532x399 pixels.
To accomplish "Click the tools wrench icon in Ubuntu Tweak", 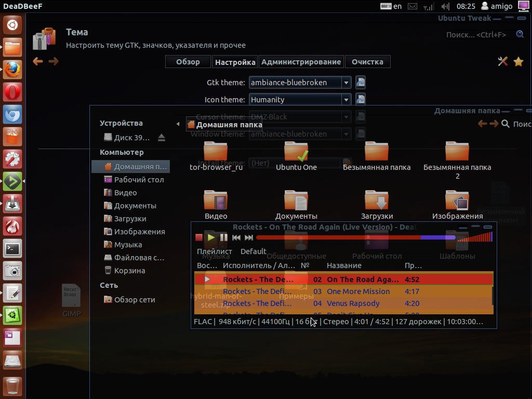I will [x=502, y=61].
